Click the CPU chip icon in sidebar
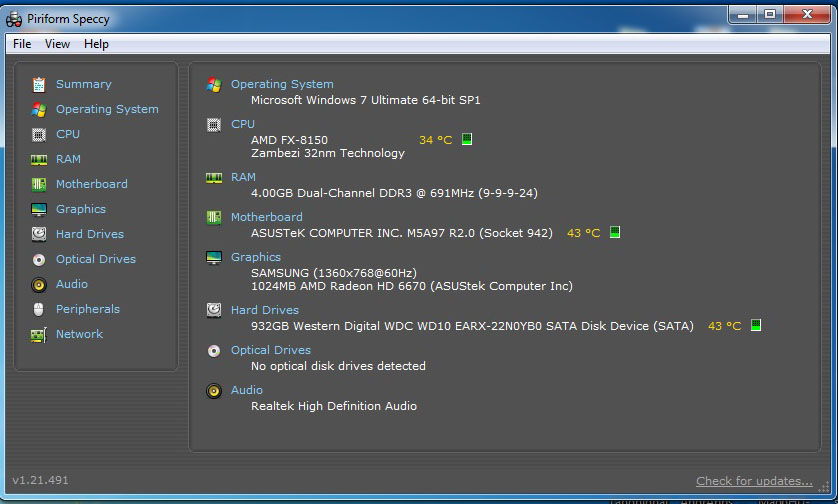 click(x=39, y=135)
